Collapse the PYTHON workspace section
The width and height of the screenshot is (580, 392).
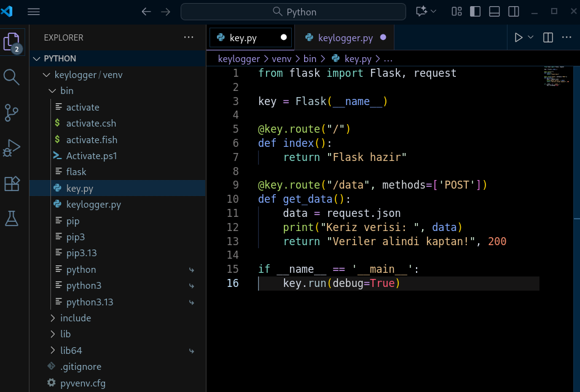pyautogui.click(x=117, y=58)
